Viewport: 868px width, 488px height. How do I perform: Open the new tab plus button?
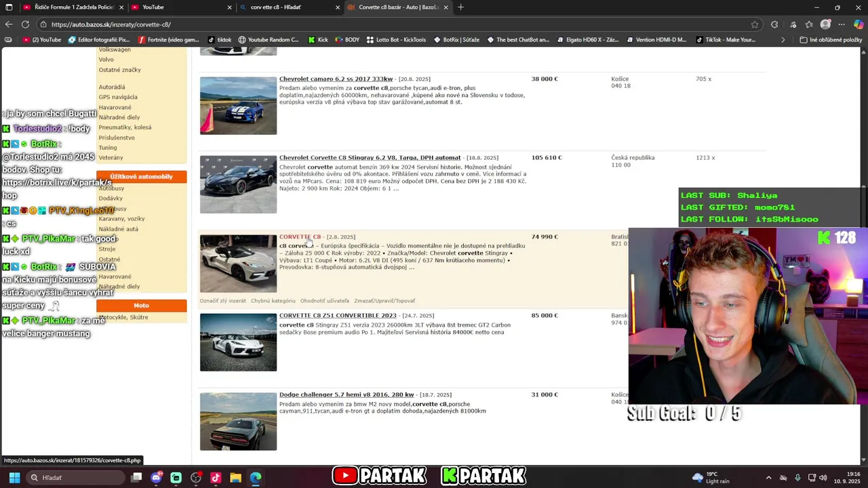click(460, 7)
